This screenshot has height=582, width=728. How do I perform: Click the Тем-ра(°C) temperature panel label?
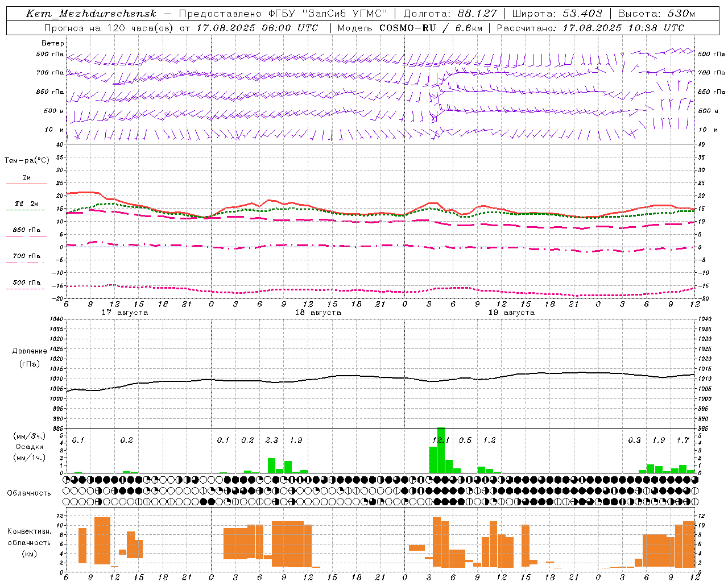pos(27,161)
